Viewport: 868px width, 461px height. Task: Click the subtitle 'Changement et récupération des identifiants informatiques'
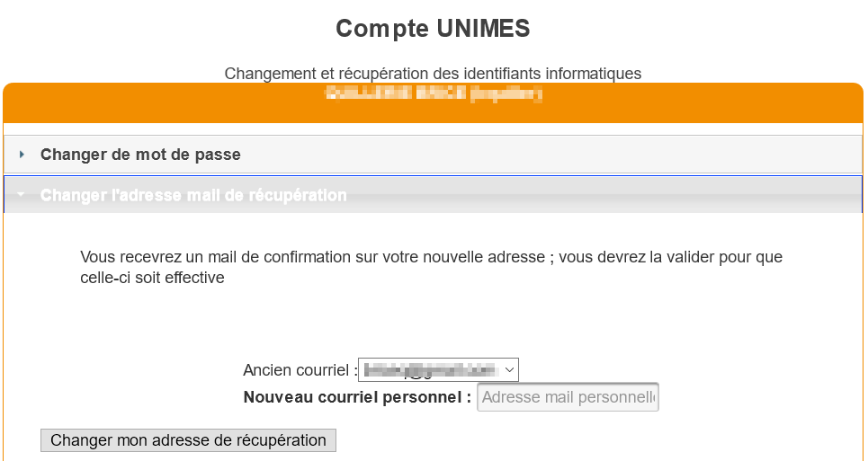coord(433,74)
